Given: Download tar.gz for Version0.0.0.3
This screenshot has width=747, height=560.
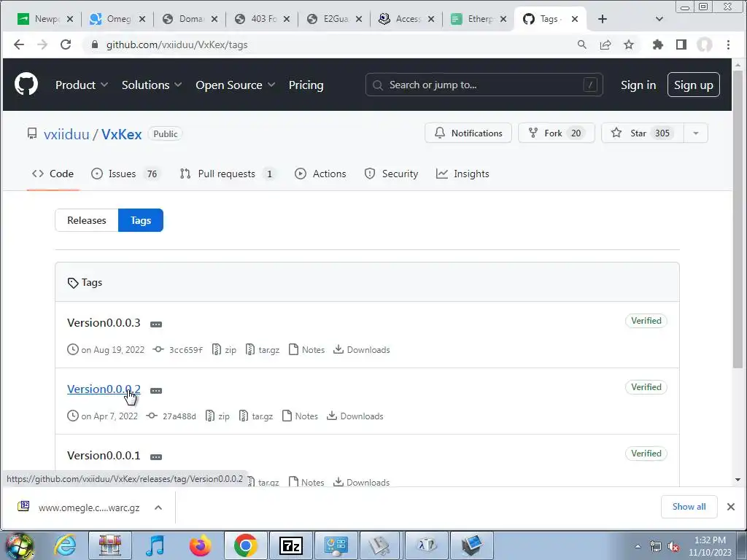Looking at the screenshot, I should pyautogui.click(x=263, y=350).
